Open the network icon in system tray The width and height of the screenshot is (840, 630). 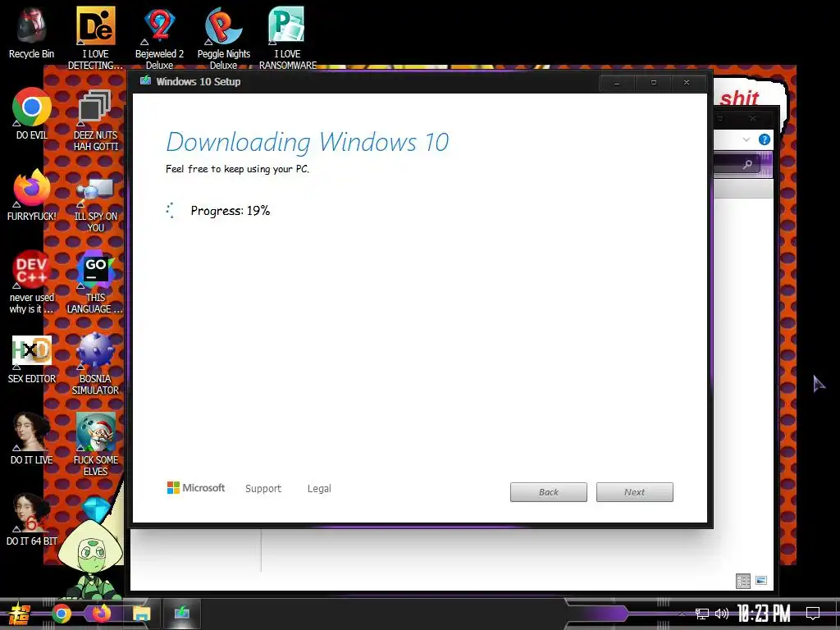point(702,614)
